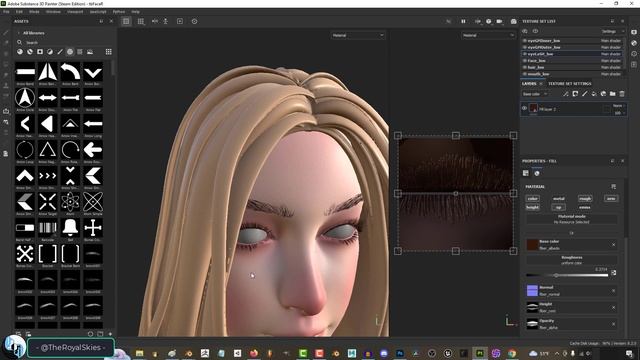
Task: Toggle the metal channel button
Action: pos(558,199)
